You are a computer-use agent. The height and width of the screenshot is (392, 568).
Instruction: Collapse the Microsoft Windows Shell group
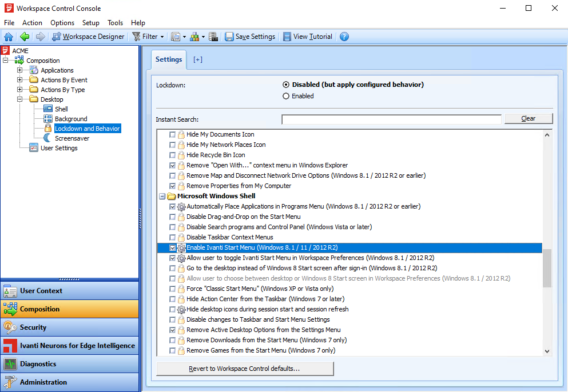[x=162, y=196]
